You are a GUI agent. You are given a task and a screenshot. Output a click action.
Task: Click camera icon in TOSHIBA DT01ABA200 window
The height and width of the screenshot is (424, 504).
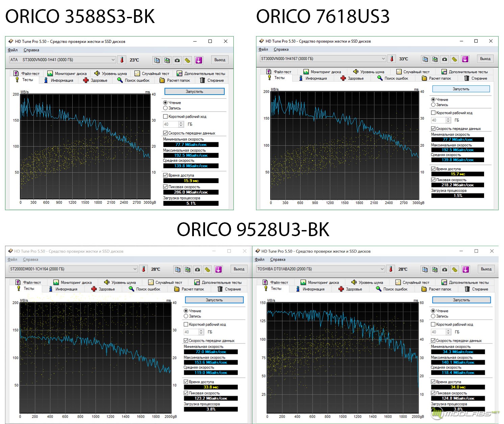(x=445, y=269)
